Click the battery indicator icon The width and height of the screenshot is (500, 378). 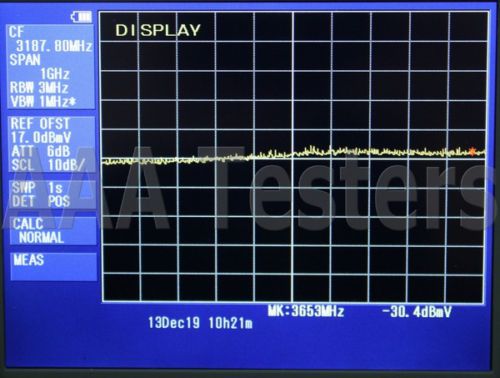[x=81, y=17]
